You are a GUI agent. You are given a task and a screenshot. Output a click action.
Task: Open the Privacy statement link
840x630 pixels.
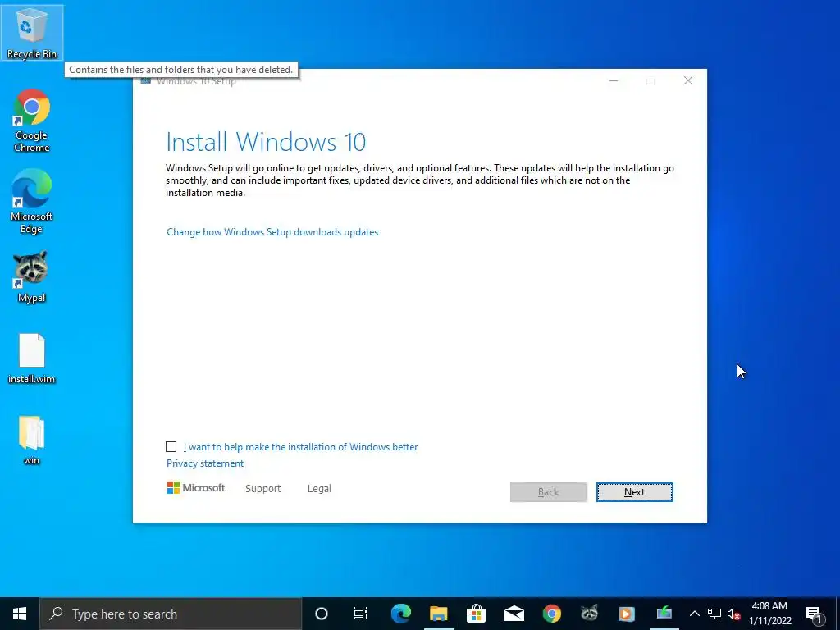[204, 463]
